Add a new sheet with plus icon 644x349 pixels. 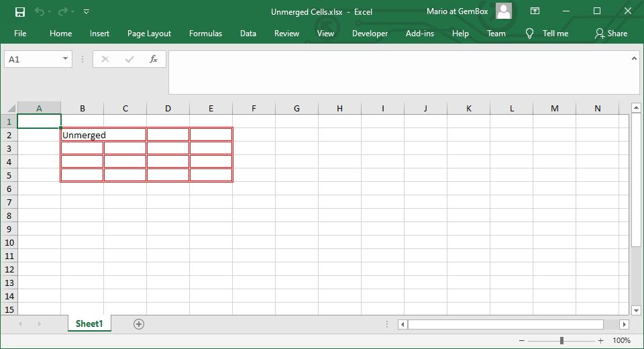pyautogui.click(x=139, y=324)
